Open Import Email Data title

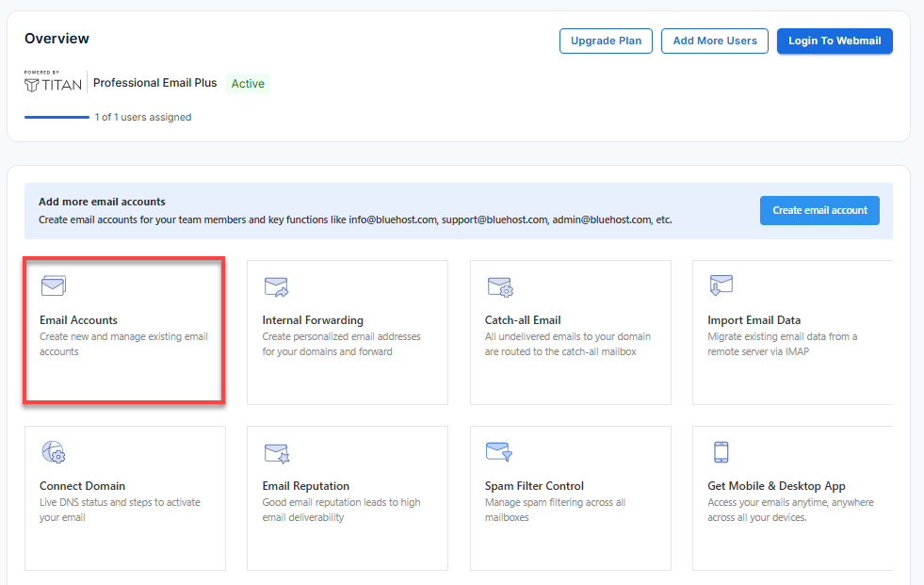coord(754,320)
